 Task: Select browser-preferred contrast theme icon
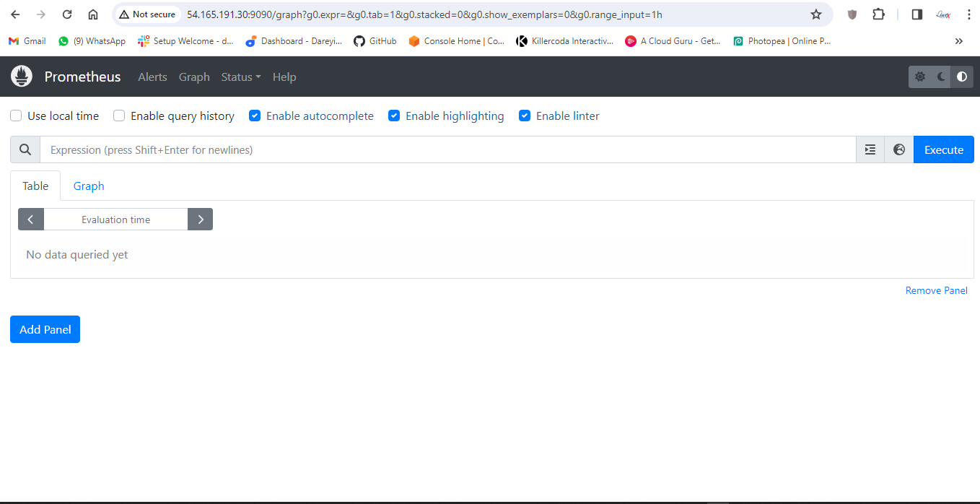tap(962, 77)
